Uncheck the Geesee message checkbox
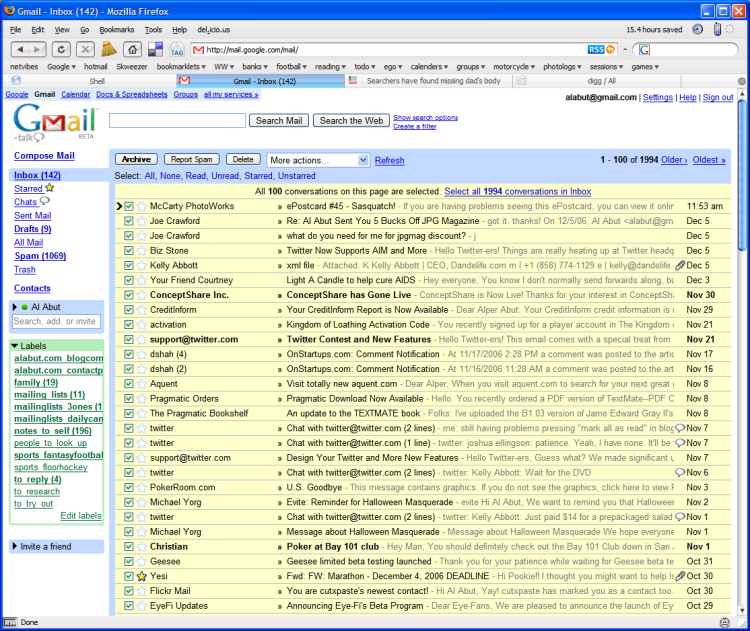 pos(129,562)
